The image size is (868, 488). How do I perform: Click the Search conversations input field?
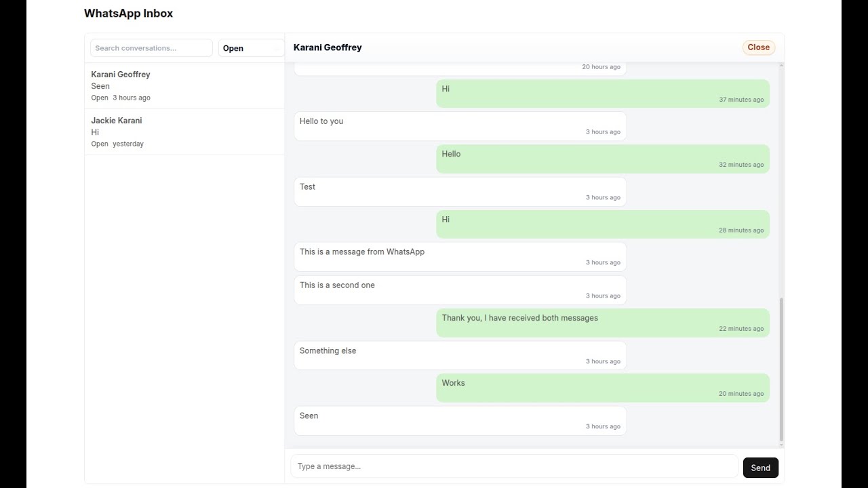[151, 48]
